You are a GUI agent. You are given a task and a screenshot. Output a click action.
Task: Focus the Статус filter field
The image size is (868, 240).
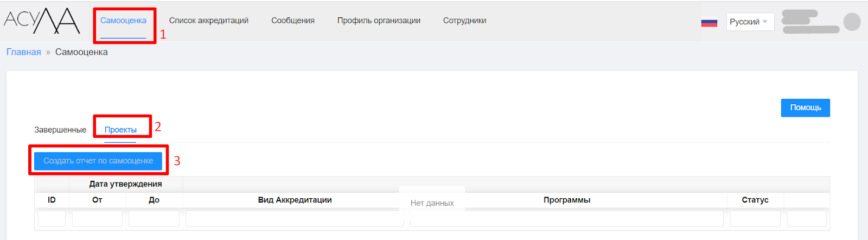(755, 219)
